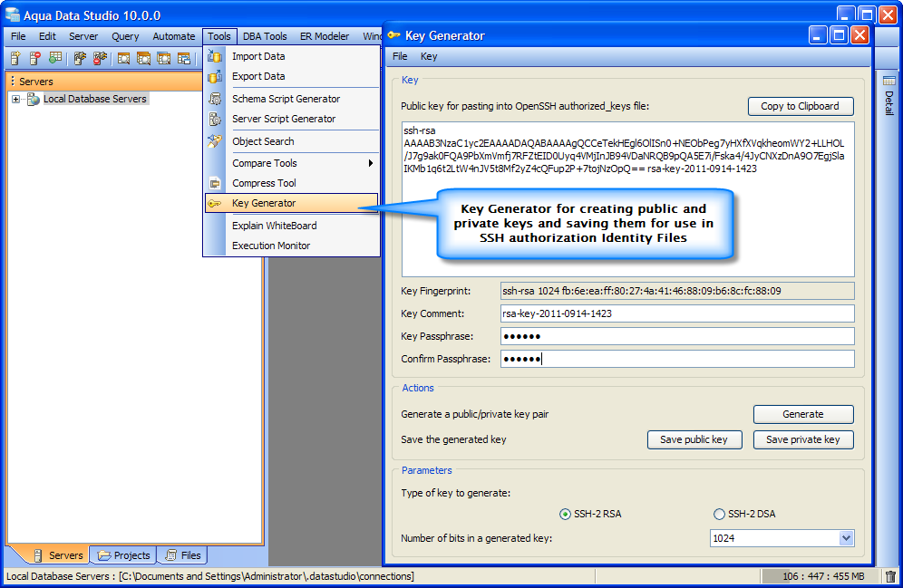
Task: Click Save private key button
Action: 803,439
